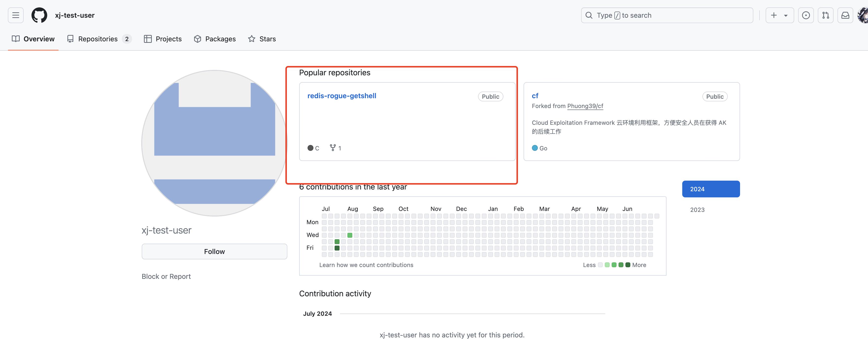Expand the create new dropdown arrow
Viewport: 868px width, 347px height.
click(786, 16)
